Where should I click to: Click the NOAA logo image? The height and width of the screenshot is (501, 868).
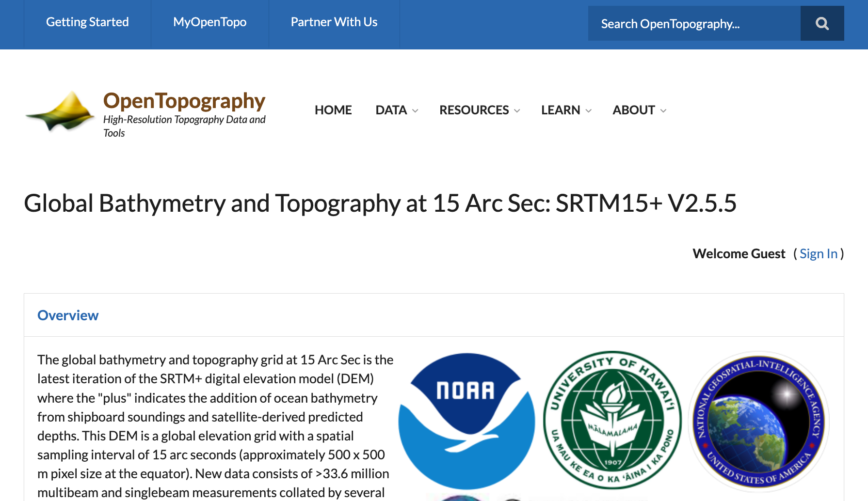point(466,421)
